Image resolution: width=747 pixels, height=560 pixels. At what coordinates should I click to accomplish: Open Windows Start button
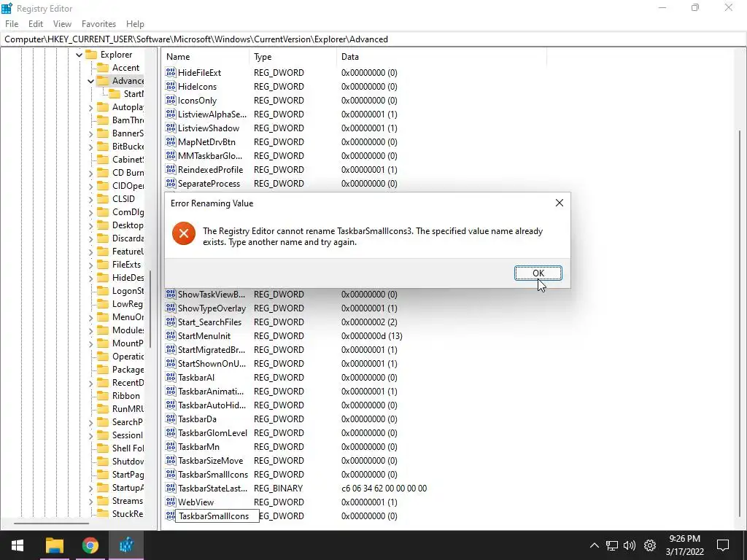[x=18, y=545]
